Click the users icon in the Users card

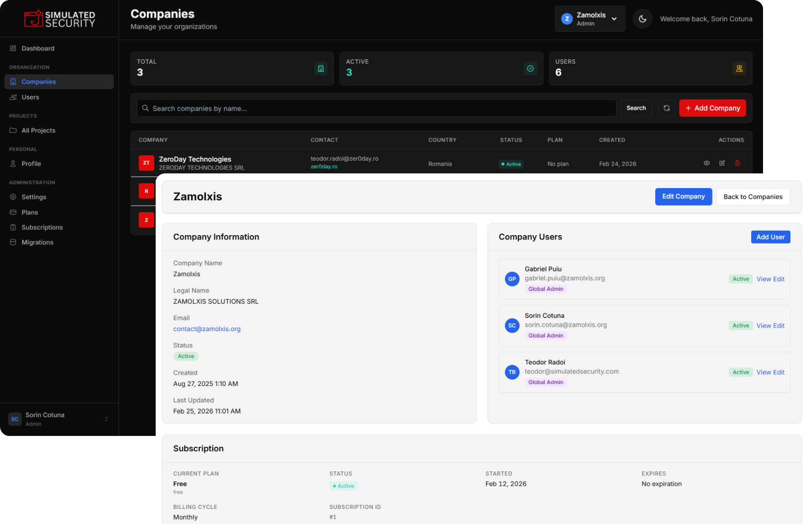(x=739, y=69)
